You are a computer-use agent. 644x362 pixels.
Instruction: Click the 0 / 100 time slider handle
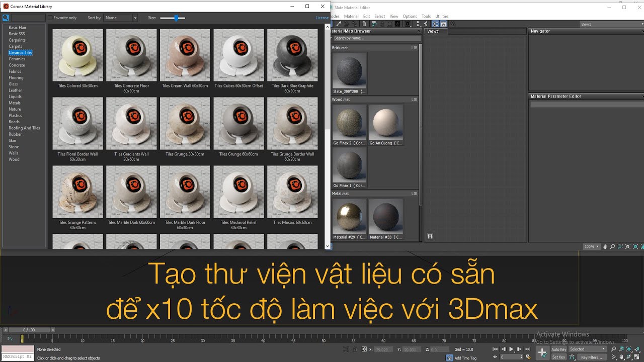pyautogui.click(x=29, y=330)
